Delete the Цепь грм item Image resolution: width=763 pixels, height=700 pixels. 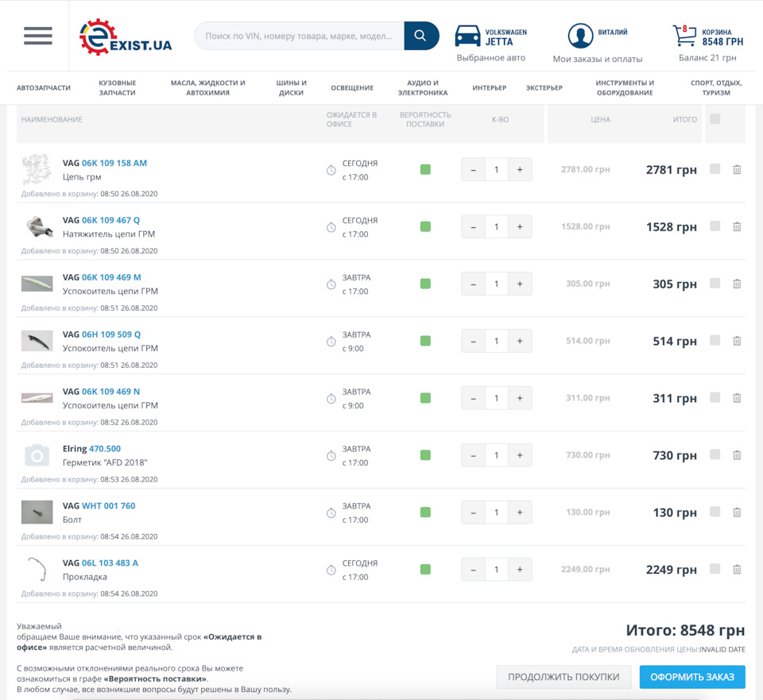tap(737, 170)
